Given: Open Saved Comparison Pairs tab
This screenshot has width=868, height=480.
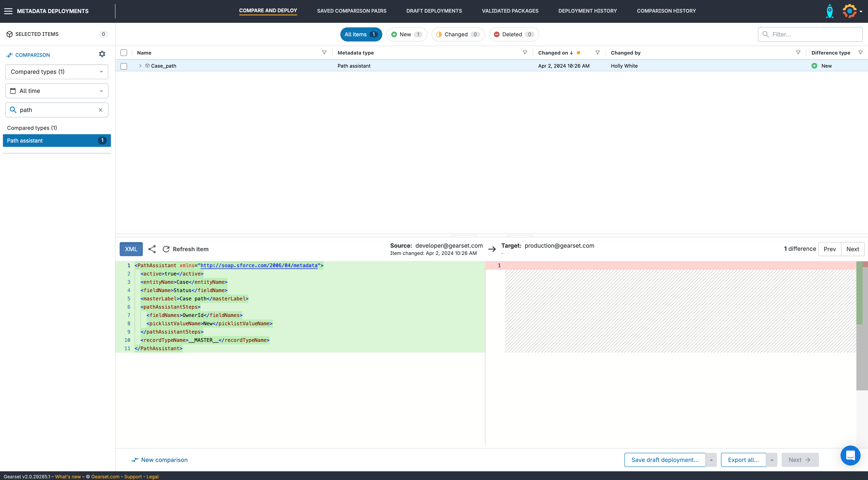Looking at the screenshot, I should (x=351, y=11).
